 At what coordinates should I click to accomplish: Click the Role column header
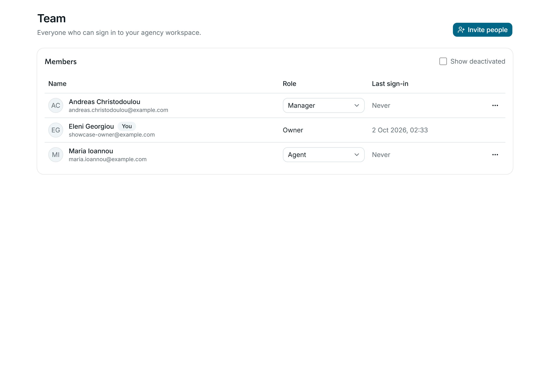pyautogui.click(x=289, y=84)
